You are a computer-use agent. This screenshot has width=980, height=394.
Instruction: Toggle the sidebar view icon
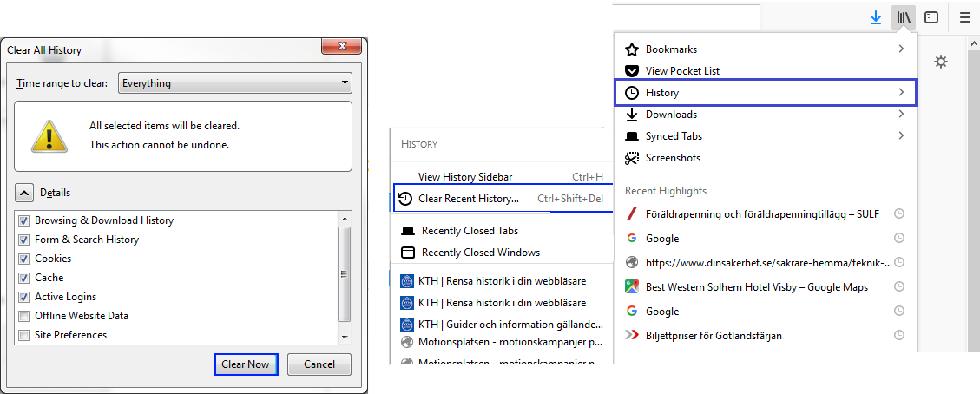click(x=931, y=17)
